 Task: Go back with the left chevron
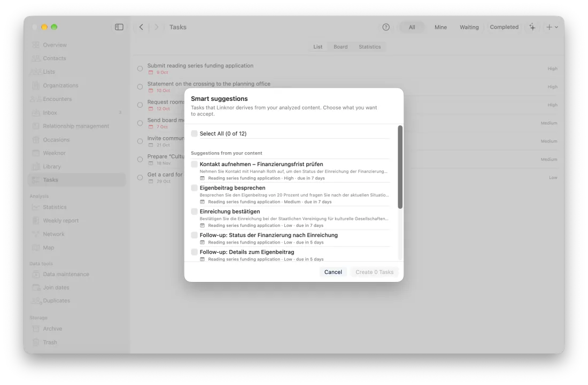click(x=141, y=27)
